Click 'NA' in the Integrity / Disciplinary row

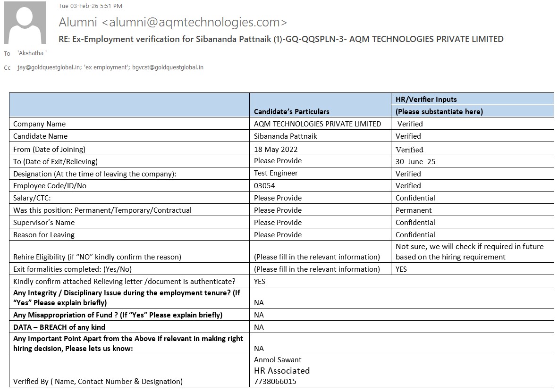[259, 303]
